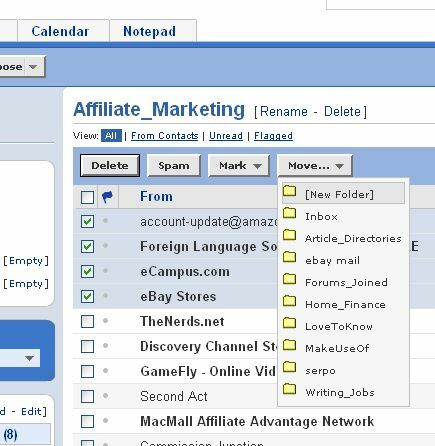Click the Article_Directories folder icon
Image resolution: width=435 pixels, height=446 pixels.
(x=289, y=235)
